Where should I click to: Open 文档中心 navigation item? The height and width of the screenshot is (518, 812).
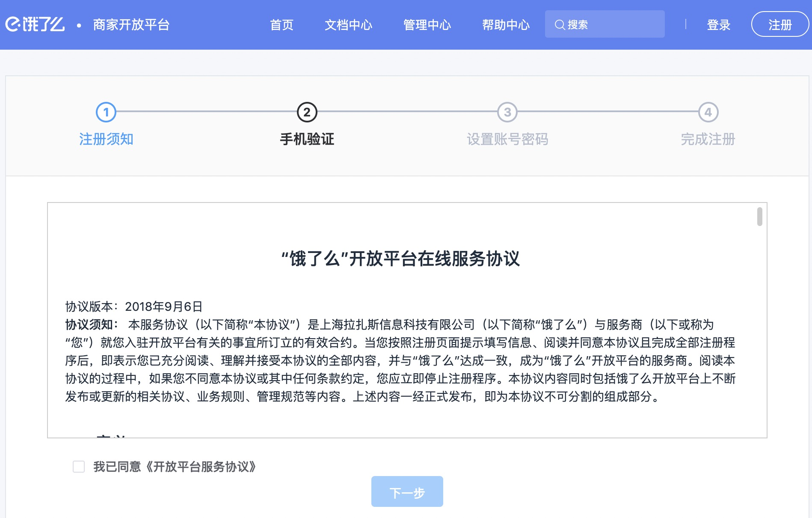click(x=348, y=25)
